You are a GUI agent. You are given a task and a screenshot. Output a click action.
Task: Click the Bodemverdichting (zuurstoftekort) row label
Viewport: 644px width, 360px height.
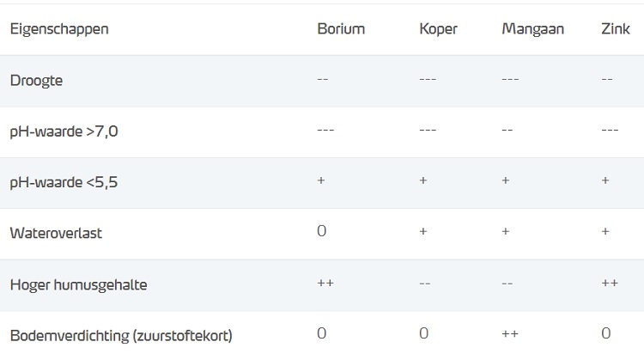click(x=121, y=335)
